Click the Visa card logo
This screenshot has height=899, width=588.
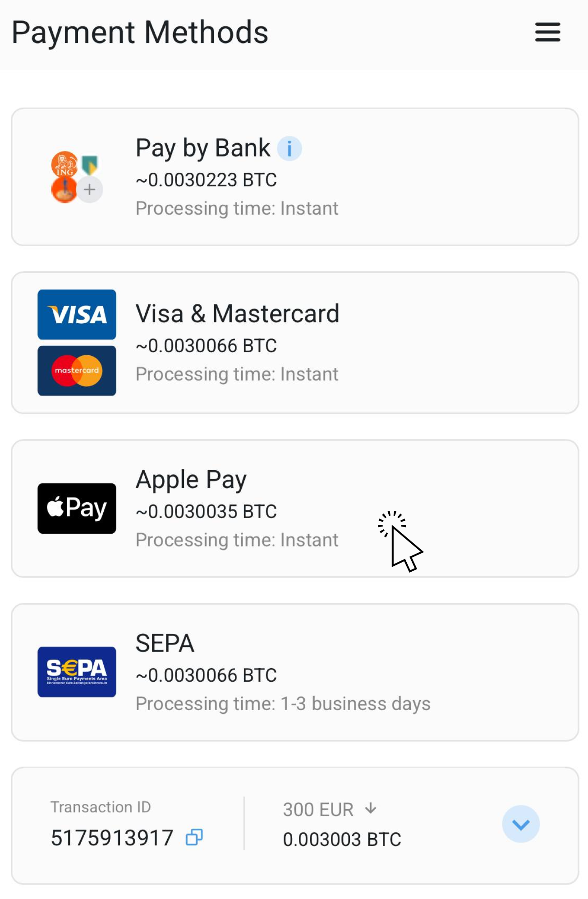(77, 314)
